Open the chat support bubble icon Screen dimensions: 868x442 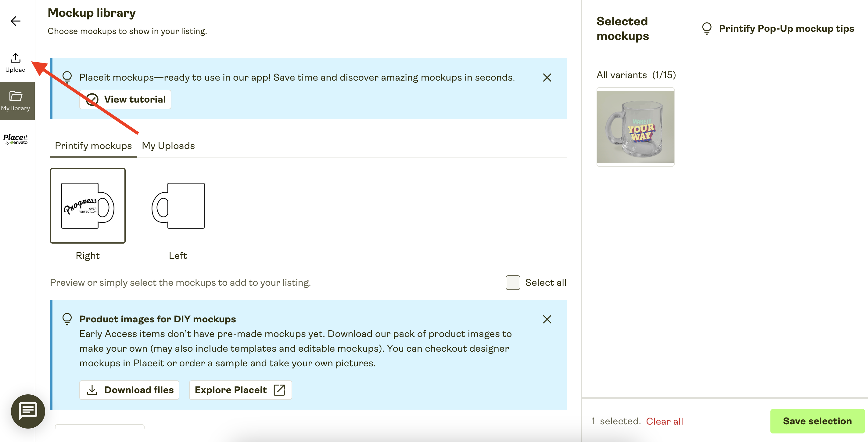(x=28, y=411)
